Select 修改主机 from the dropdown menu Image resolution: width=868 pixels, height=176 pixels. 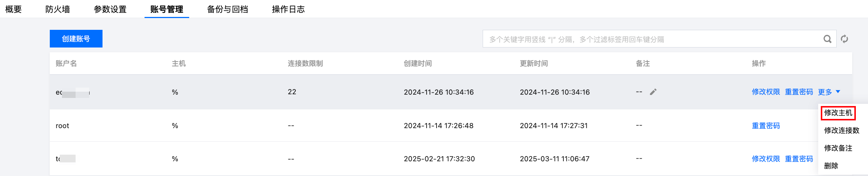(x=838, y=113)
